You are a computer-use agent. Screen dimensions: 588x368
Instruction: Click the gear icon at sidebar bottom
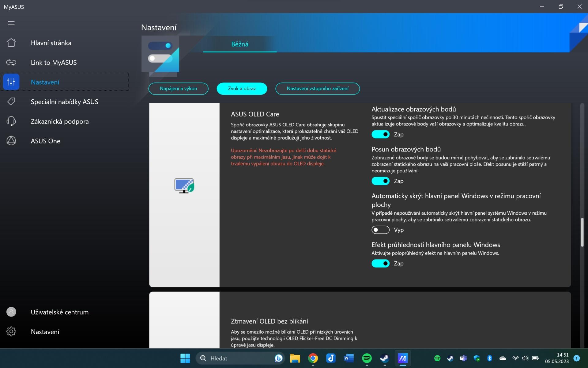(x=11, y=332)
